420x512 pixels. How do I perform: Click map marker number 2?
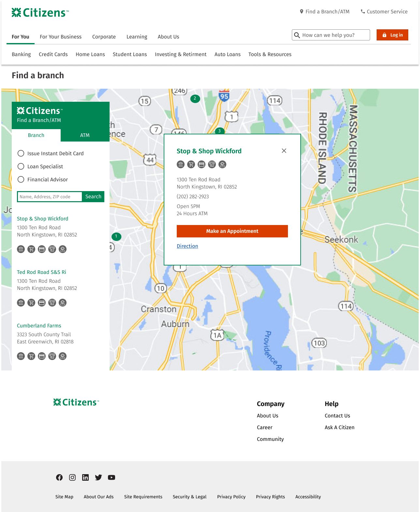click(195, 98)
